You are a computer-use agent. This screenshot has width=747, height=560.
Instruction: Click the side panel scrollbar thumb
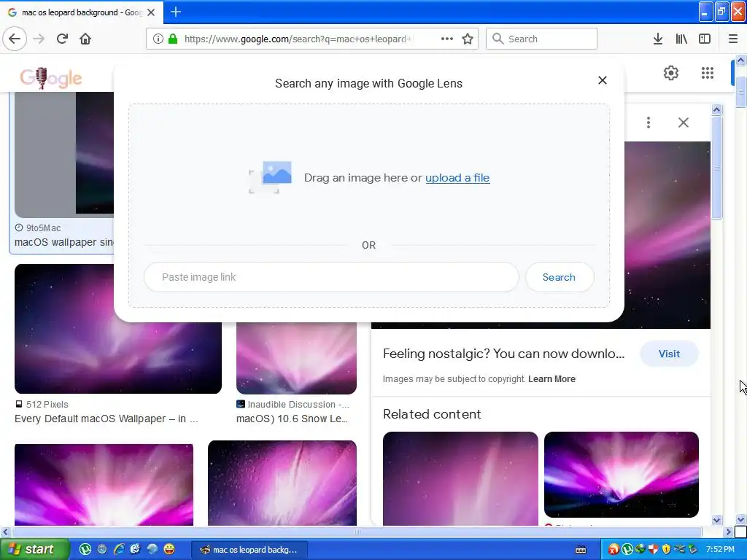click(x=716, y=168)
